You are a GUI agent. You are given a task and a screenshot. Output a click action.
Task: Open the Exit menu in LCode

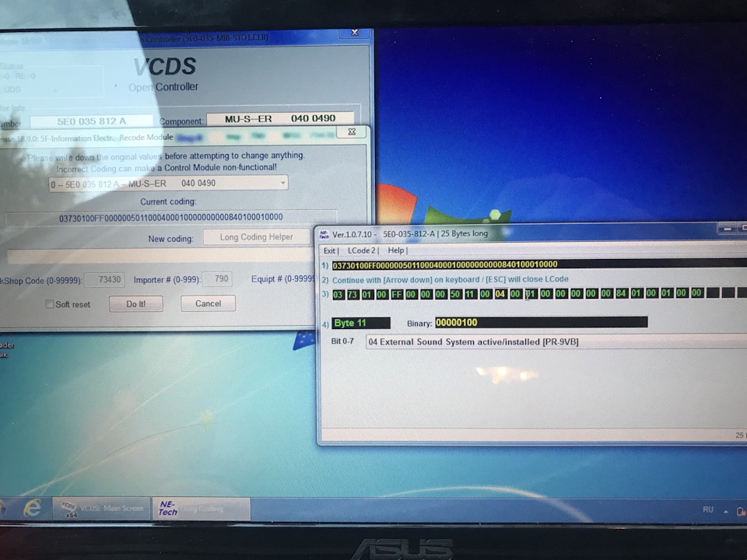[x=330, y=250]
